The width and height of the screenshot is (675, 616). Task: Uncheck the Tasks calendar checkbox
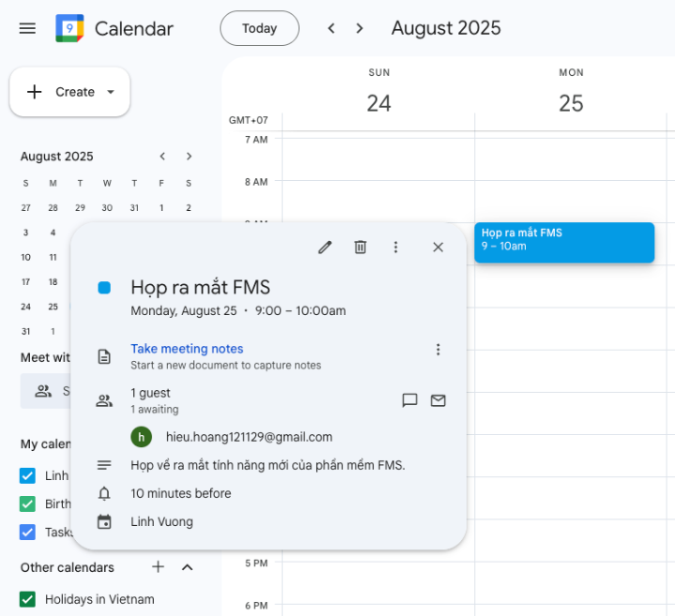(x=27, y=532)
